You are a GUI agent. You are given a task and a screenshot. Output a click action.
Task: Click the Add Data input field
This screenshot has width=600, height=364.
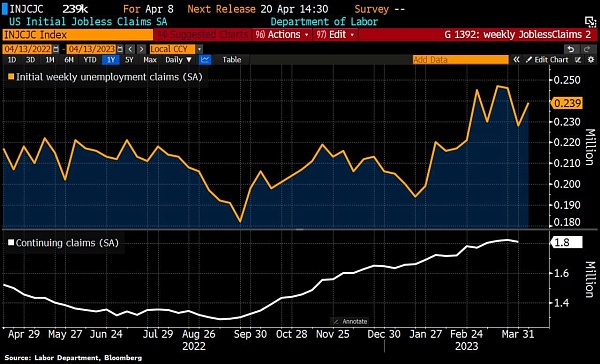pos(461,60)
